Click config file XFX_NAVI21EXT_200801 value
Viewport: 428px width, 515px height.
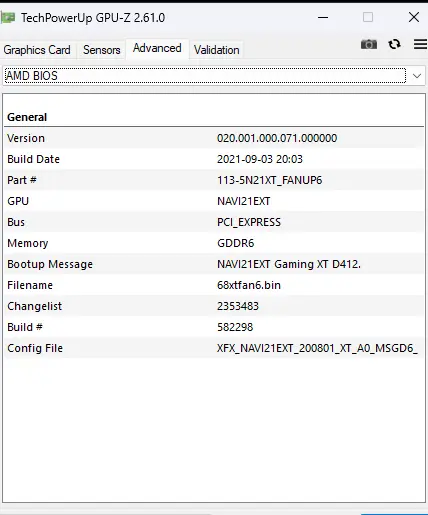(x=317, y=348)
